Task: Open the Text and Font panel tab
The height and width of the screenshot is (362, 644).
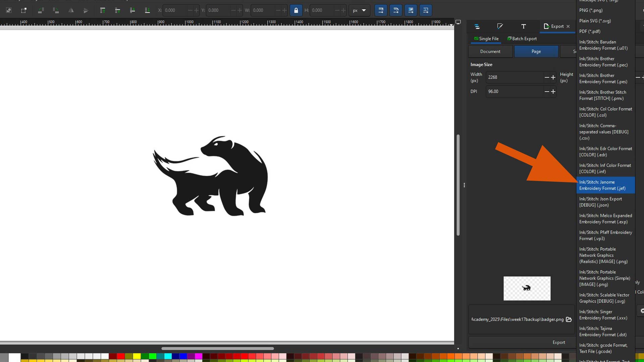Action: [524, 26]
